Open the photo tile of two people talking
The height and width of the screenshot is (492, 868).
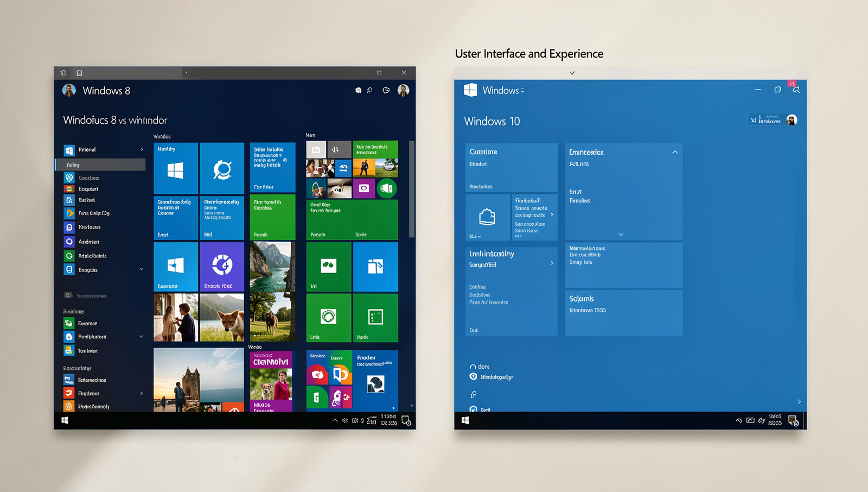coord(175,318)
